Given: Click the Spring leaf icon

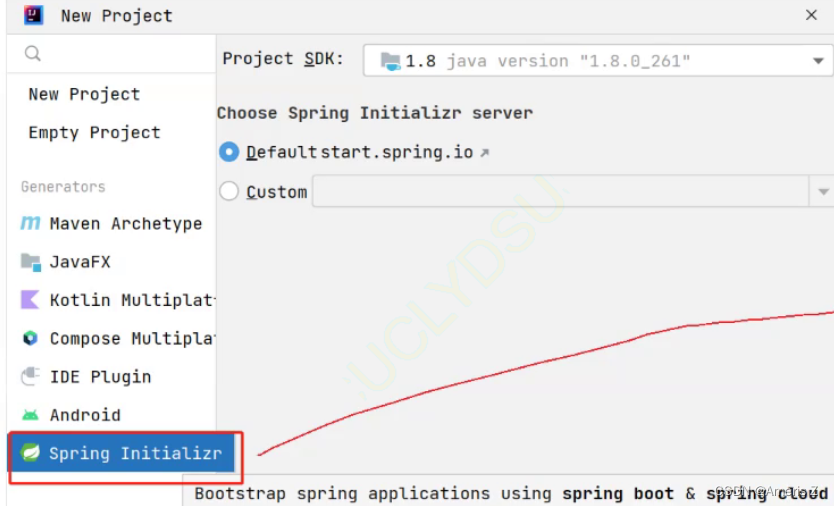Looking at the screenshot, I should 30,453.
